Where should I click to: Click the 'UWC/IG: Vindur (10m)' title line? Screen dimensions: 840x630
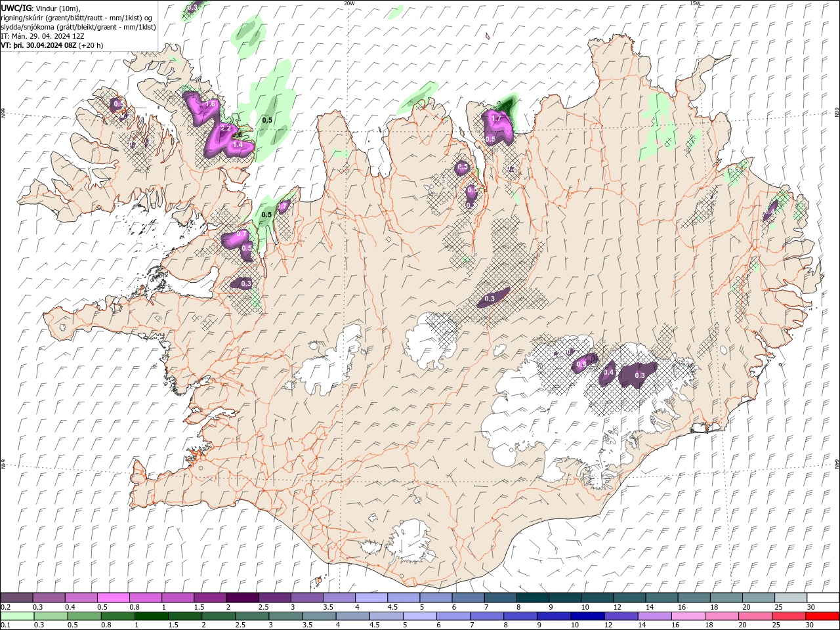pos(40,8)
